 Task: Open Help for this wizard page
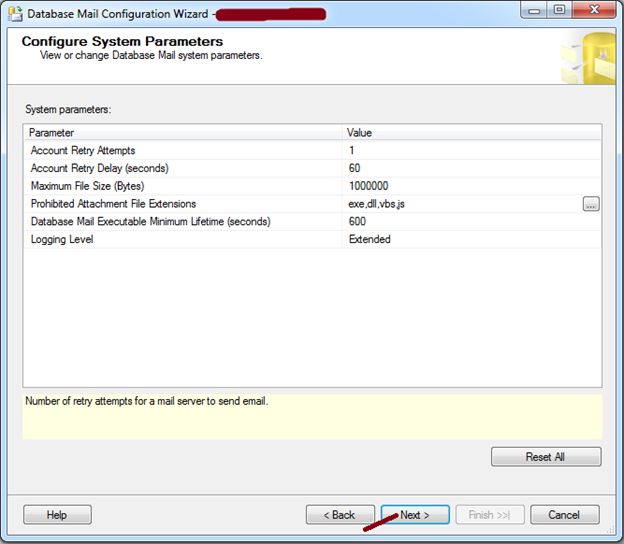click(57, 515)
